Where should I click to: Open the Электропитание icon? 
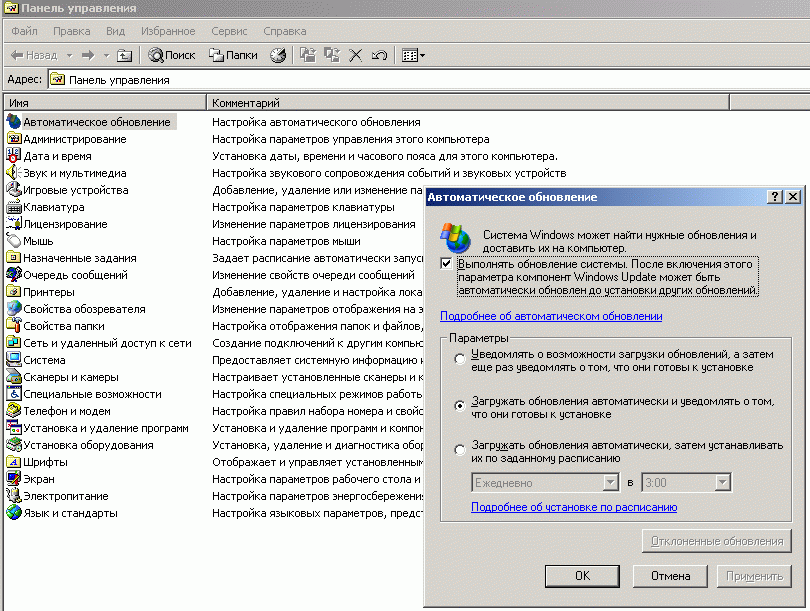pyautogui.click(x=13, y=496)
